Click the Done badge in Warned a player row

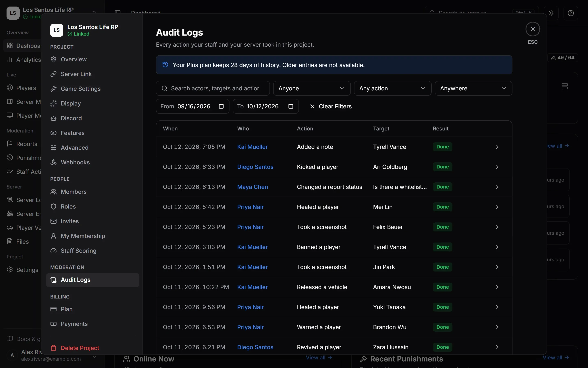(442, 327)
